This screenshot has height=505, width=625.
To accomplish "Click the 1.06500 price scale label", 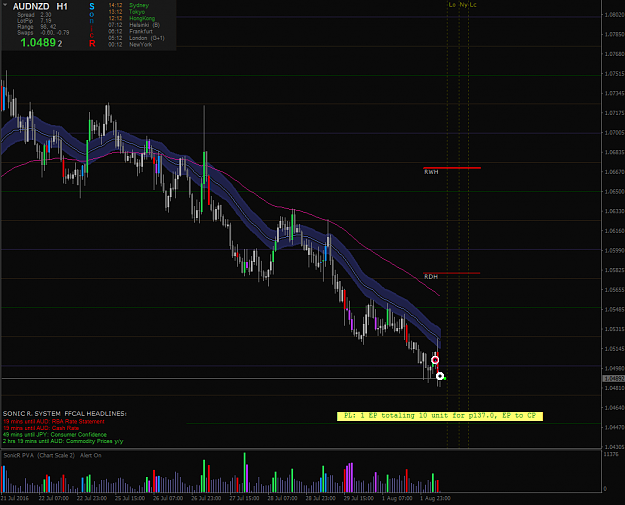I will point(614,192).
